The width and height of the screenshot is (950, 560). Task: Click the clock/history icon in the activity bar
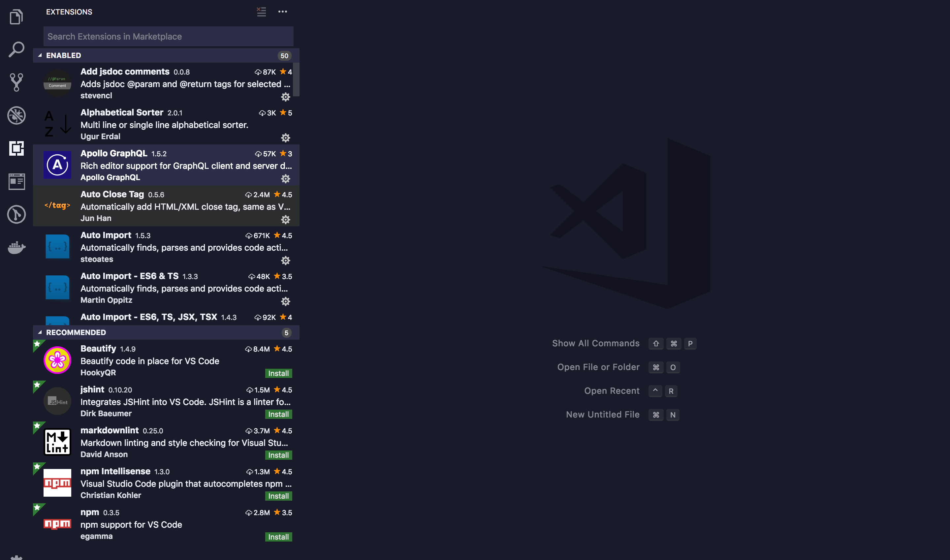[16, 214]
